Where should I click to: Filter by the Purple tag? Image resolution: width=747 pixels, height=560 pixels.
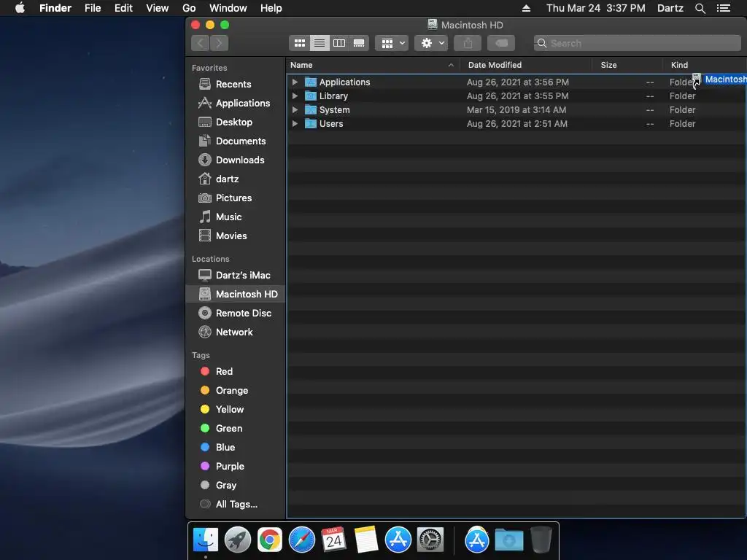point(236,466)
